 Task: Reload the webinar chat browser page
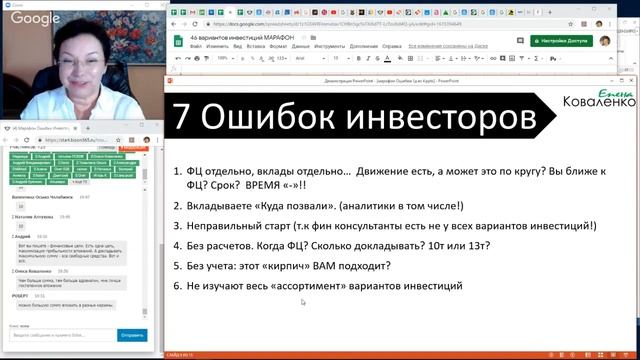point(27,140)
